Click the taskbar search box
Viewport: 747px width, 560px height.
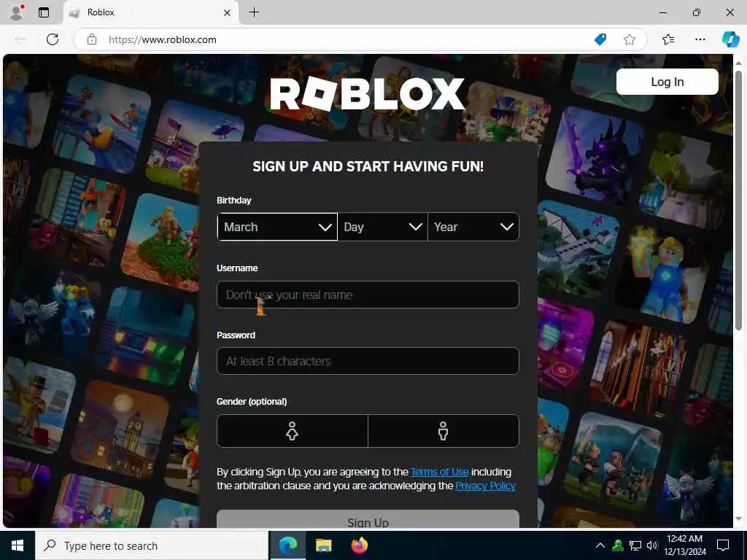(x=152, y=545)
